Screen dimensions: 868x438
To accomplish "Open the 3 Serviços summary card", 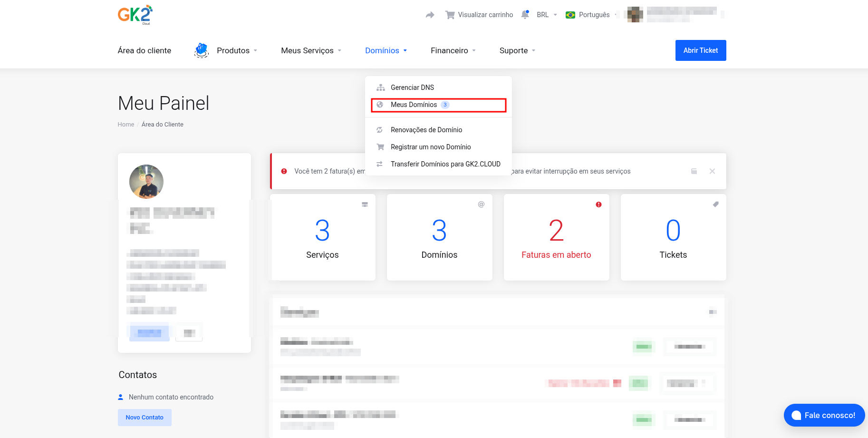I will pyautogui.click(x=323, y=237).
